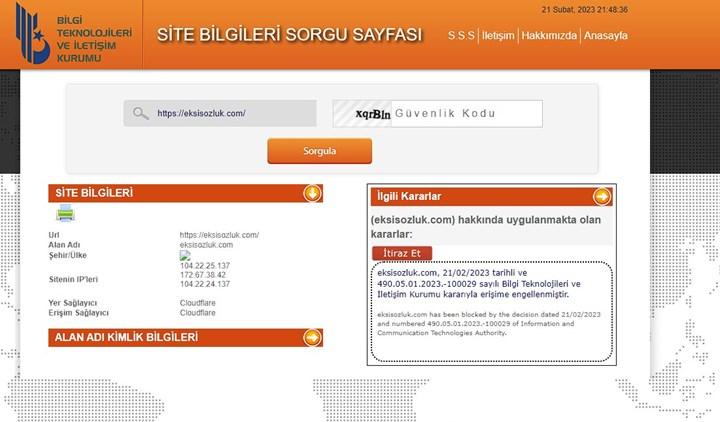Click the SİTE BİLGİLERİ SORGU SAYFASI title

click(x=289, y=35)
